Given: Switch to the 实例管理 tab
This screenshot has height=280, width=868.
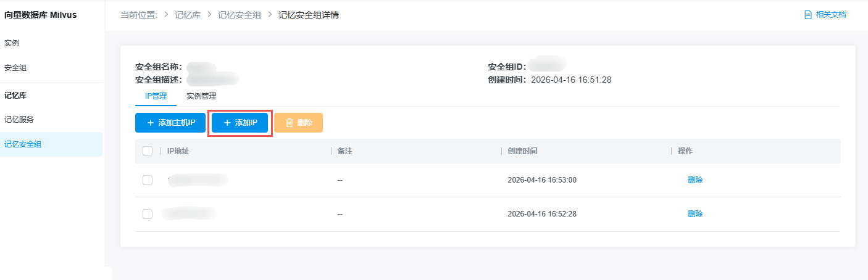Looking at the screenshot, I should 201,96.
